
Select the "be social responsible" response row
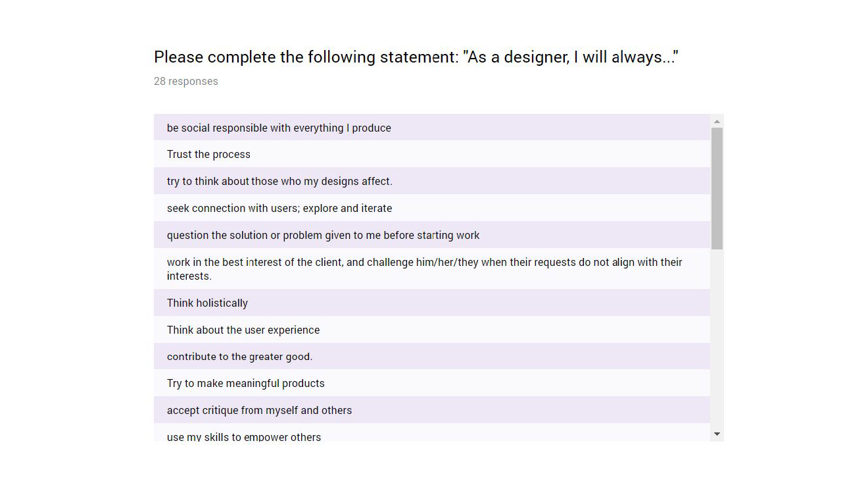279,128
